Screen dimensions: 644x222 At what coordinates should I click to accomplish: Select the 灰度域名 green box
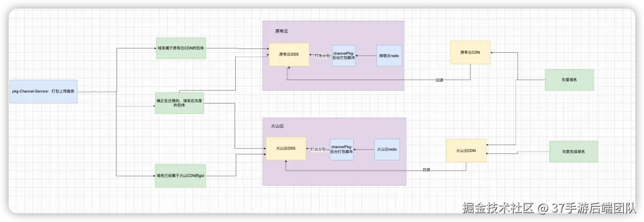pyautogui.click(x=569, y=80)
